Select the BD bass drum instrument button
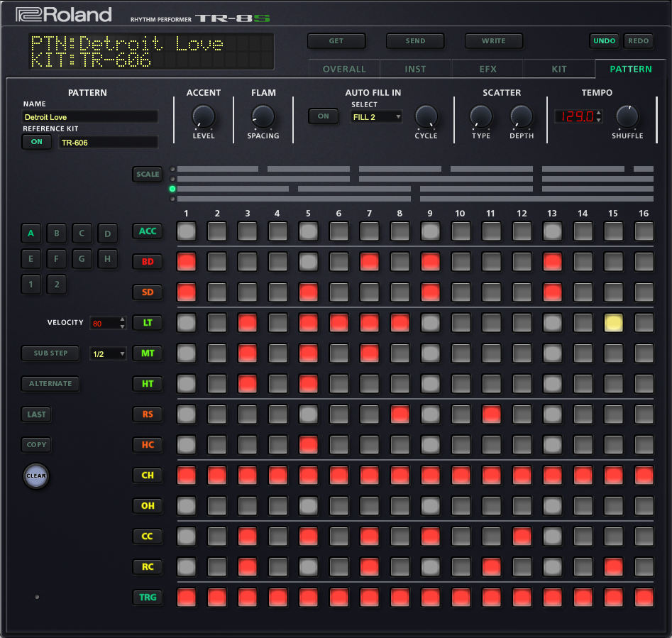 click(x=148, y=262)
